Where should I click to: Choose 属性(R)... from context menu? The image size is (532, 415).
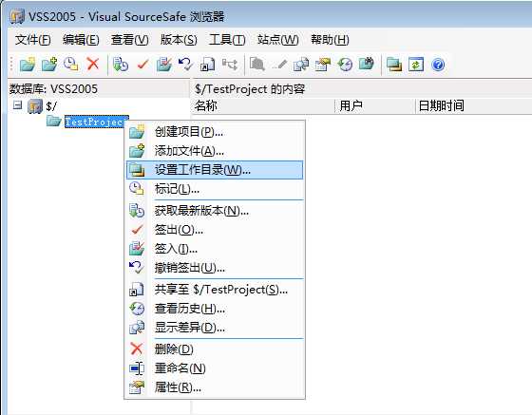pos(215,387)
